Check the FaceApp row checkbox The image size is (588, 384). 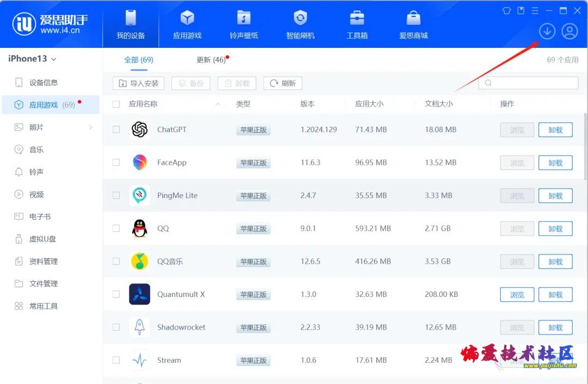(117, 163)
